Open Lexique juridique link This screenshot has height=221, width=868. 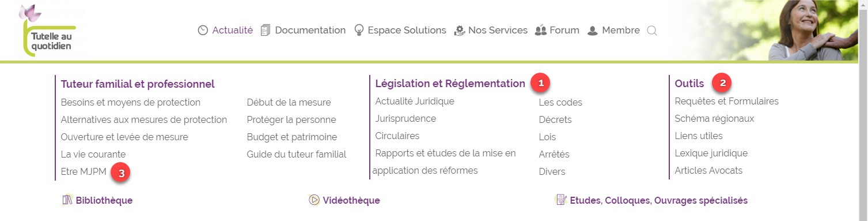coord(711,153)
